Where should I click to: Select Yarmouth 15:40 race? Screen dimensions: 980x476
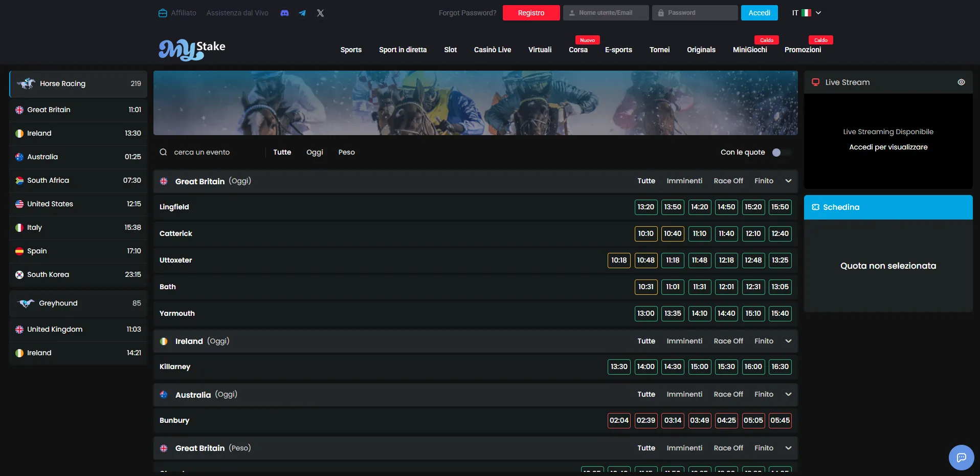pos(780,313)
